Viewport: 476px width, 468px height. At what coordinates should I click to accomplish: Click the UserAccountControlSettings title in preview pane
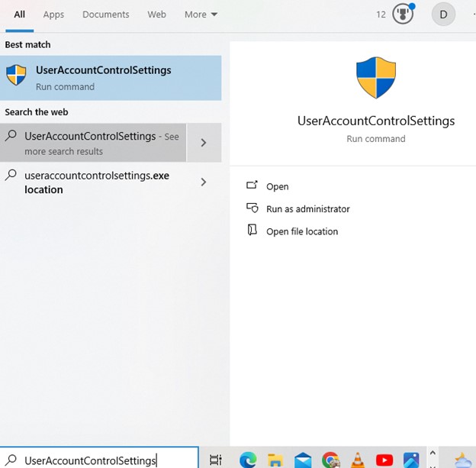[376, 121]
